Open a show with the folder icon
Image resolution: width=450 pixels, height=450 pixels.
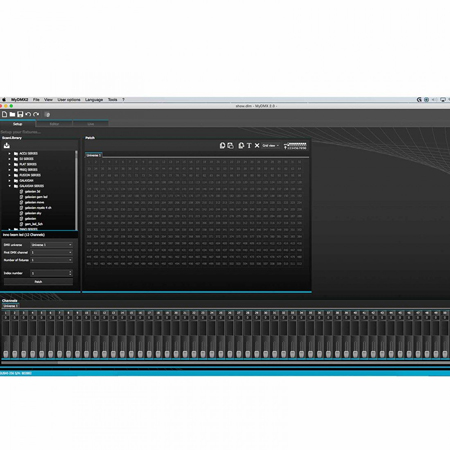[12, 114]
